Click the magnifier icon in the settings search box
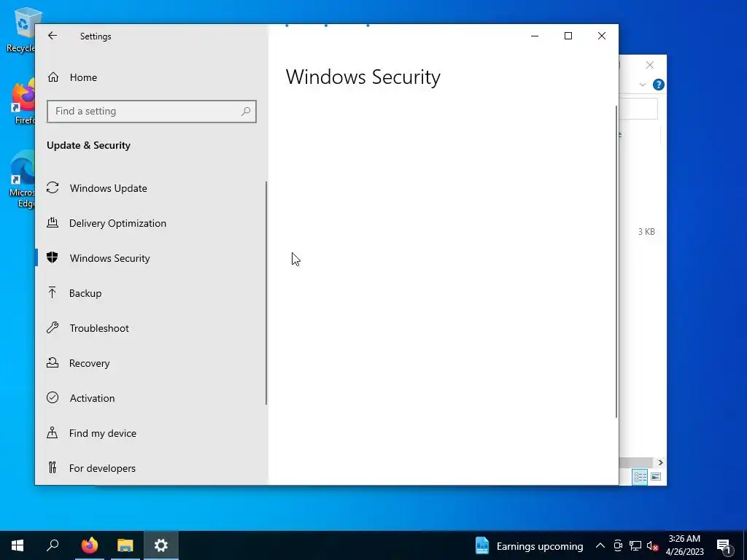This screenshot has width=747, height=560. (x=246, y=111)
